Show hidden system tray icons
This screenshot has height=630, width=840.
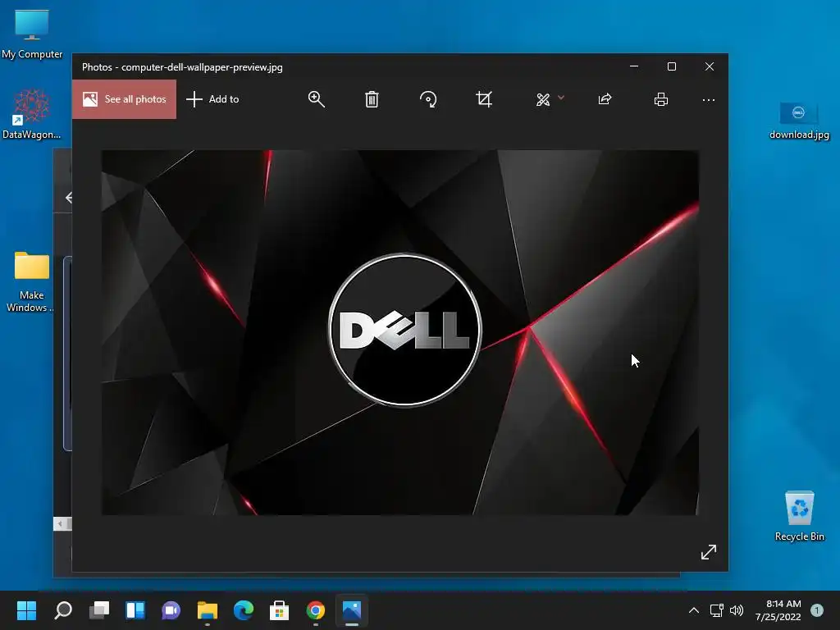(x=694, y=610)
